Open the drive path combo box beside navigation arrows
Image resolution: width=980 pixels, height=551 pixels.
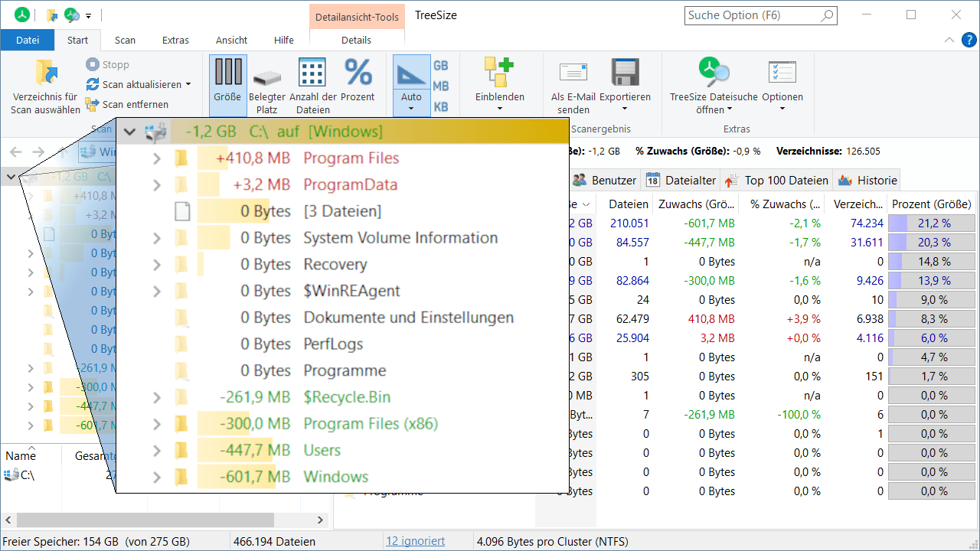(x=96, y=152)
